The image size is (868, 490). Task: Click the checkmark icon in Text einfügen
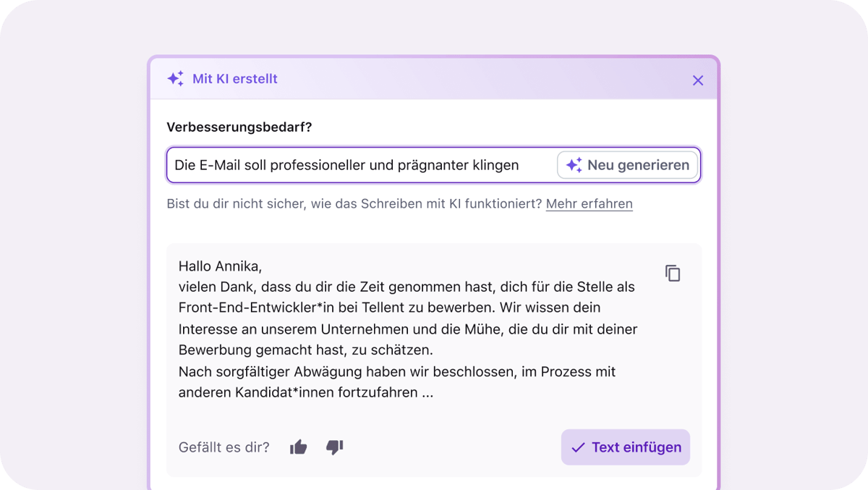(x=577, y=447)
